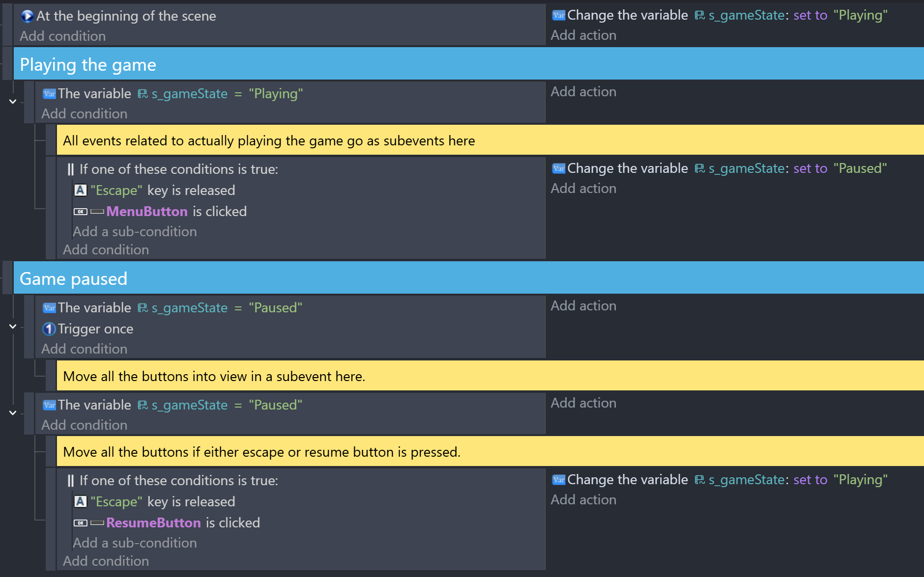Click the ResumeButton object icon
Image resolution: width=924 pixels, height=577 pixels.
[88, 523]
